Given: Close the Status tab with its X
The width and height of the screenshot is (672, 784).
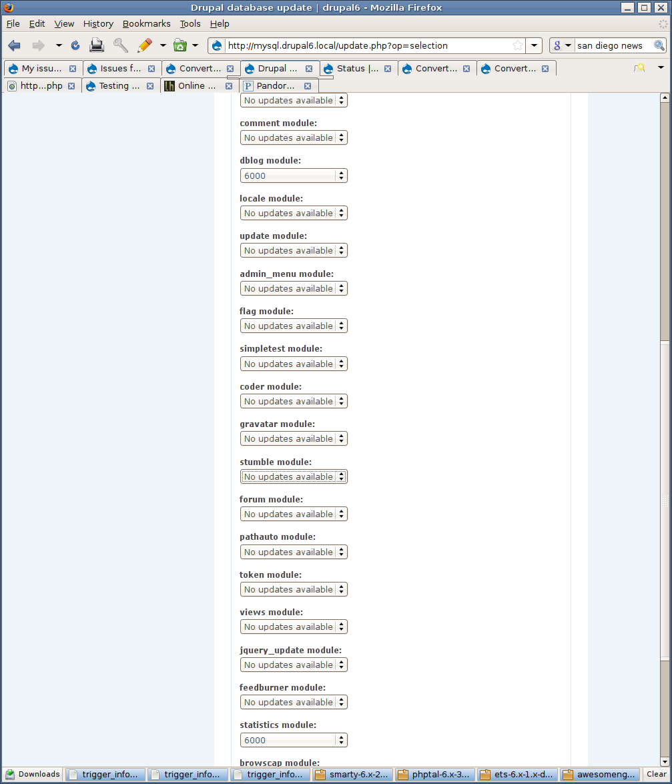Looking at the screenshot, I should pyautogui.click(x=388, y=69).
